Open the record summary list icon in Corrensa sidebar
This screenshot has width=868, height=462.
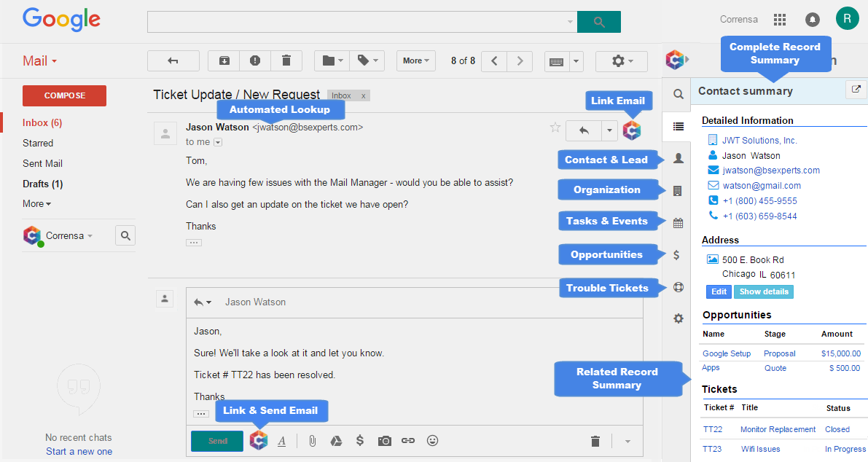point(678,127)
